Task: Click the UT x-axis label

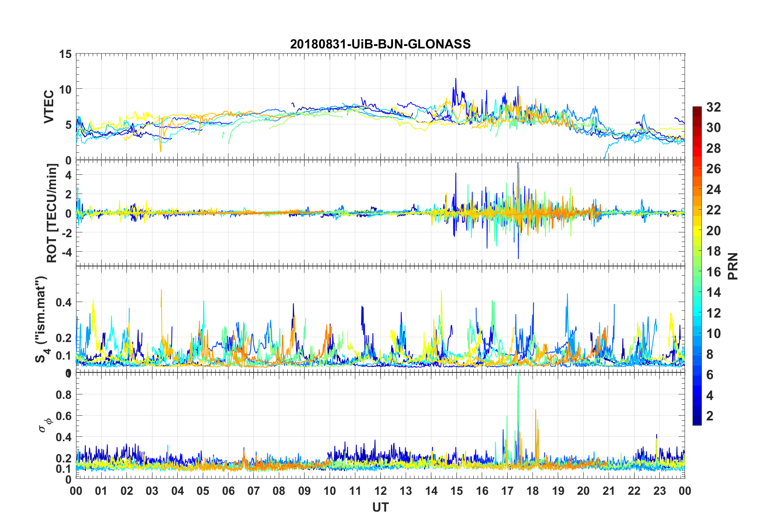Action: pos(380,507)
